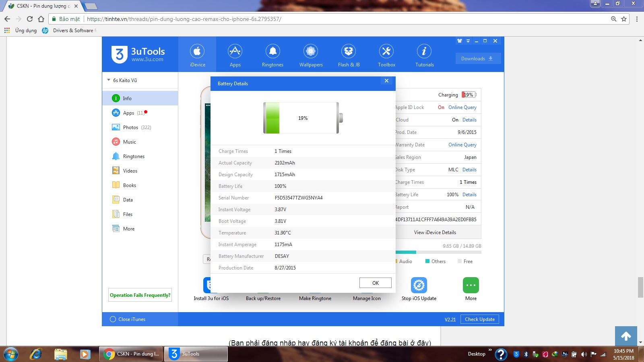Click the 3uTools logo
The width and height of the screenshot is (644, 362).
[138, 54]
